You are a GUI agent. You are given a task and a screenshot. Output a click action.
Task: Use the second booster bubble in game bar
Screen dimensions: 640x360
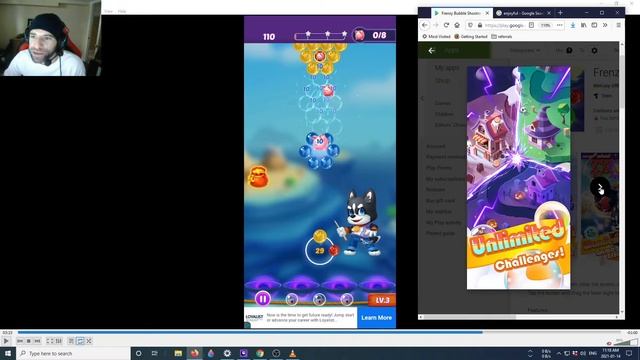point(319,300)
